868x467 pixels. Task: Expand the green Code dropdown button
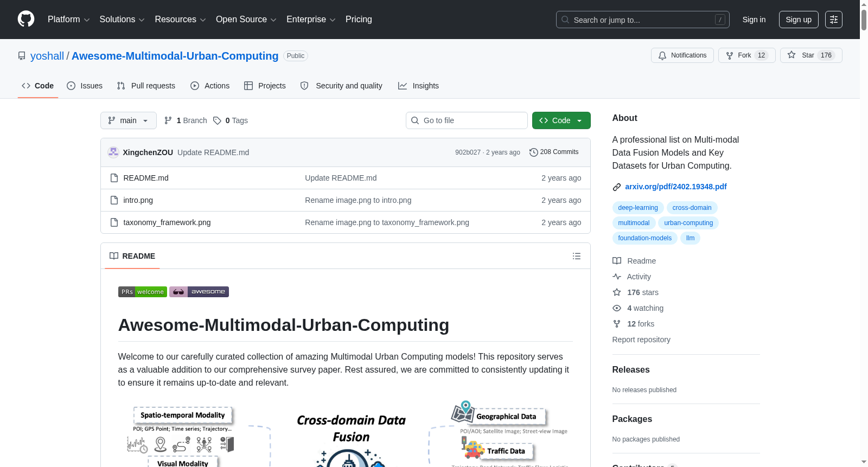coord(561,120)
